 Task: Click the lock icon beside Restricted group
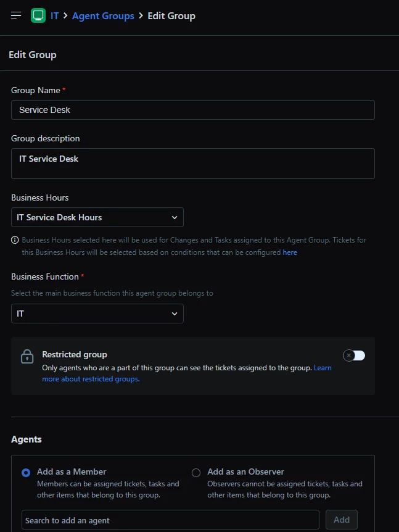coord(27,357)
